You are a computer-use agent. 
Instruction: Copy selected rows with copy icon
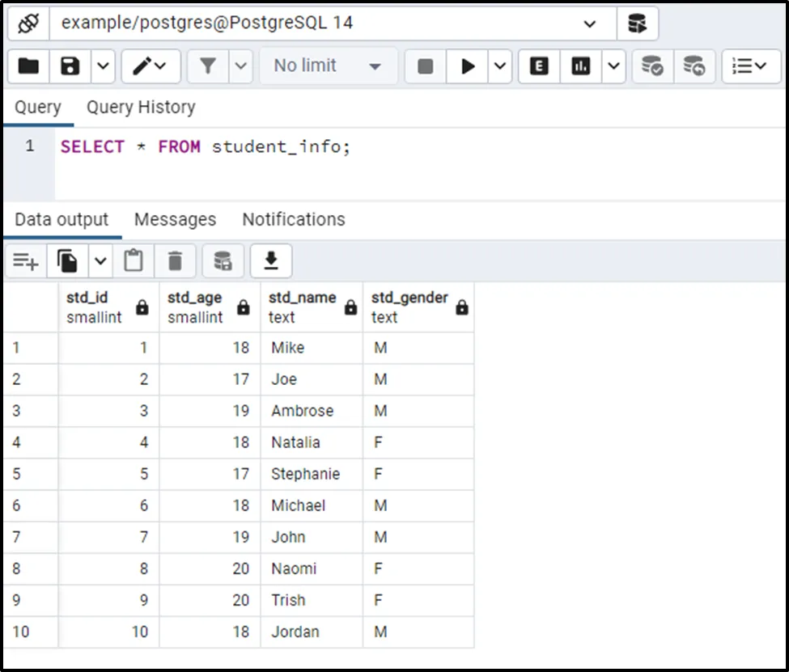click(68, 260)
